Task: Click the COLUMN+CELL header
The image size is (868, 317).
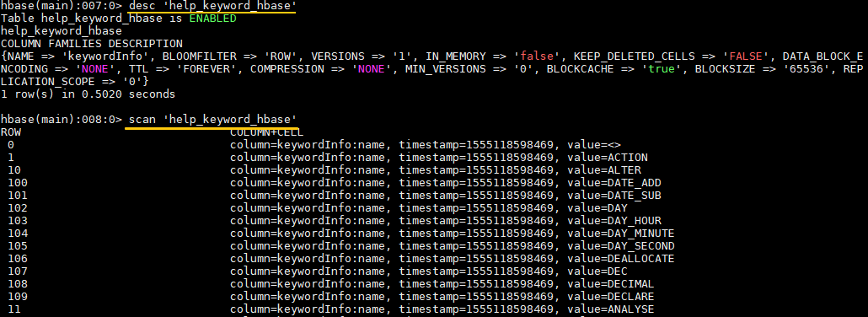Action: tap(267, 133)
